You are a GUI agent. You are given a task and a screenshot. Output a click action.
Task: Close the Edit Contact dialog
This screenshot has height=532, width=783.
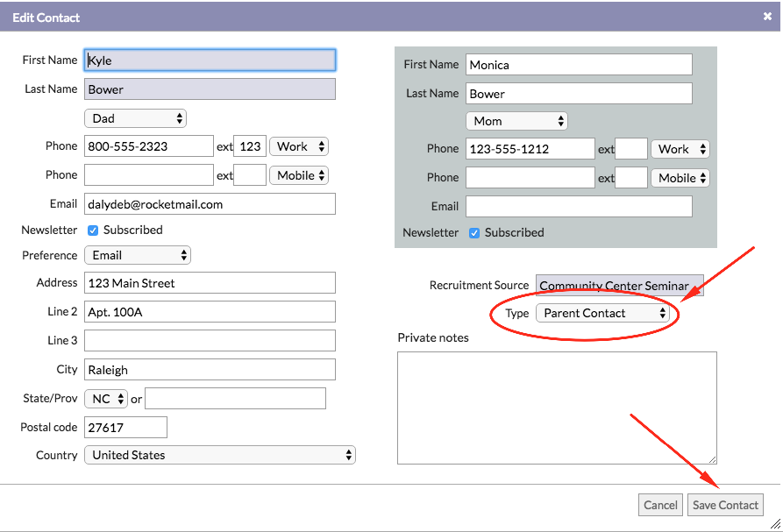(x=767, y=17)
